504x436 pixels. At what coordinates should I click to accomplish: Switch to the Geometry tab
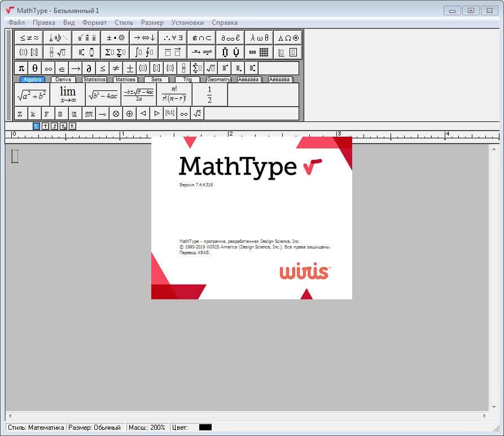pyautogui.click(x=218, y=80)
